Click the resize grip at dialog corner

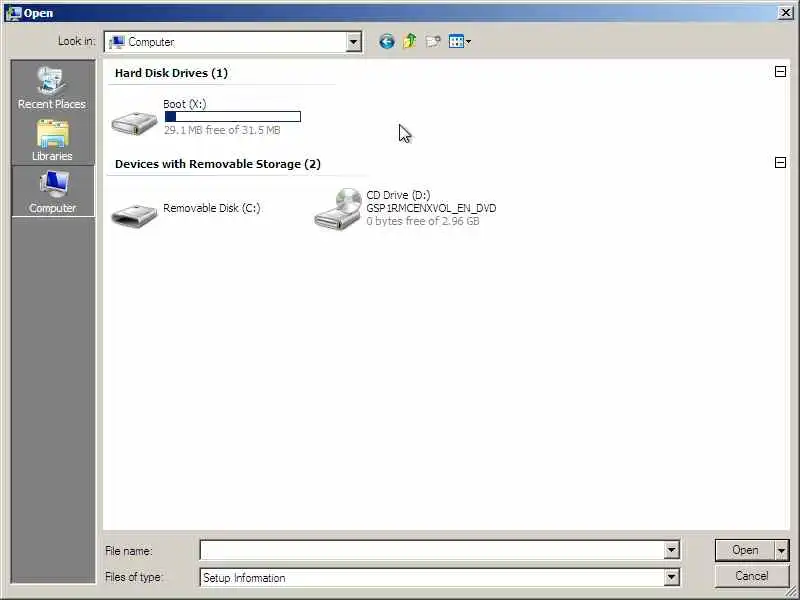(x=790, y=590)
